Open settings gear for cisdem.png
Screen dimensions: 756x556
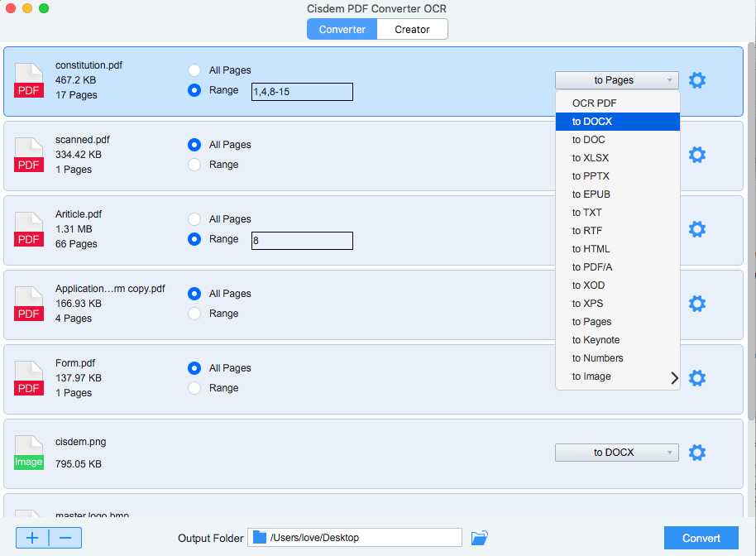click(x=697, y=453)
